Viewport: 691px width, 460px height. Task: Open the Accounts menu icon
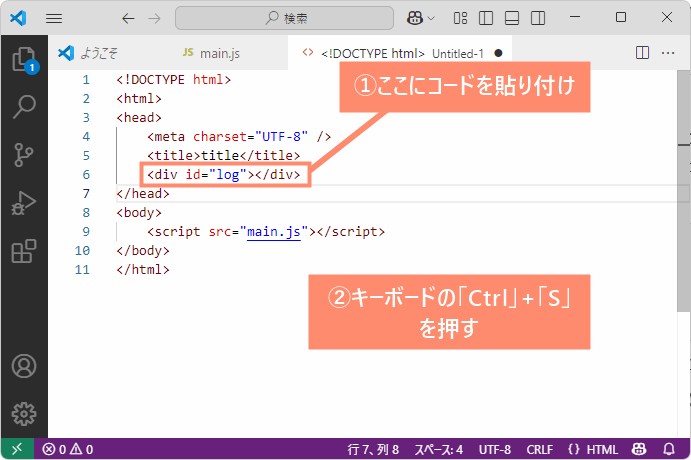click(x=24, y=366)
